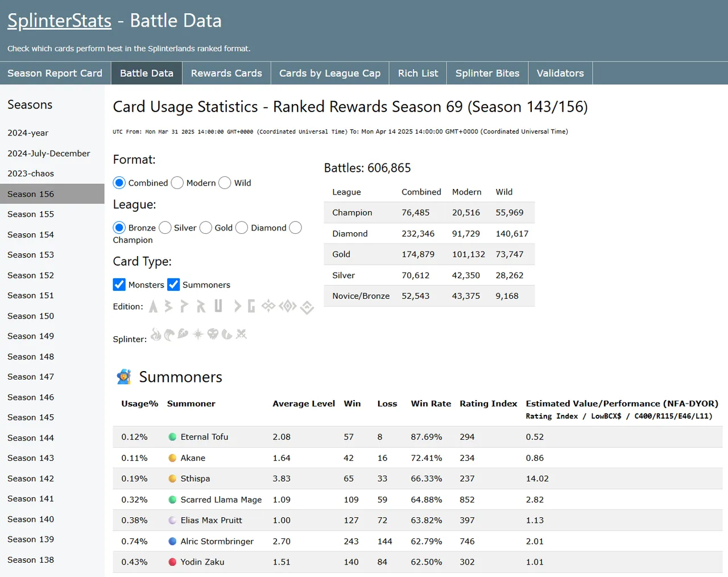Select the Death splinter skull icon
The width and height of the screenshot is (728, 577).
pos(213,334)
